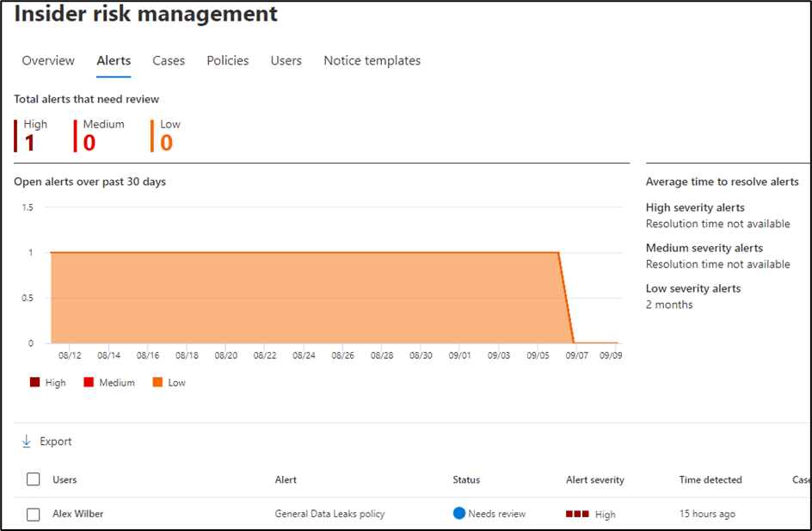Toggle the Low legend color square

[x=157, y=382]
